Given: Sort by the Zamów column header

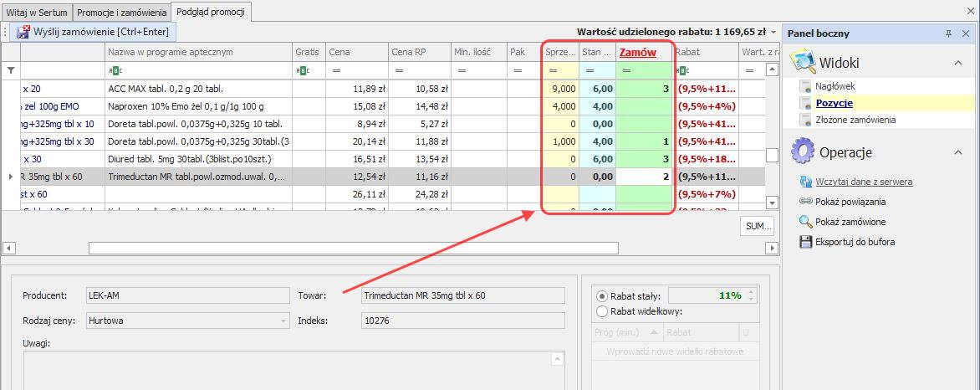Looking at the screenshot, I should pos(636,52).
